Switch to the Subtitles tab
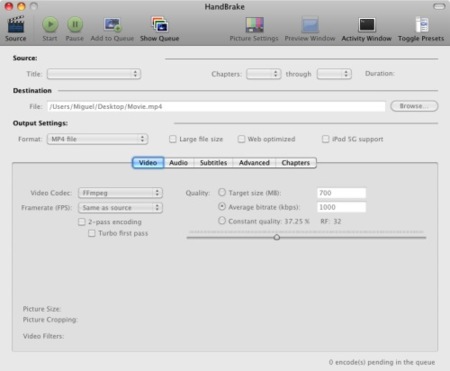Viewport: 450px width, 371px height. (213, 163)
